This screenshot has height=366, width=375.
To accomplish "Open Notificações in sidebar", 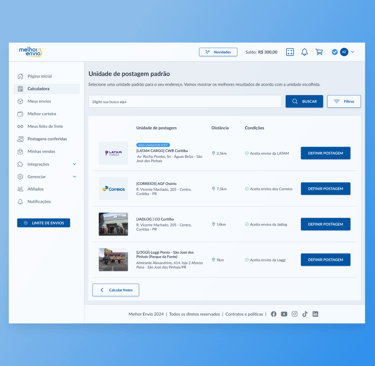I will point(46,202).
